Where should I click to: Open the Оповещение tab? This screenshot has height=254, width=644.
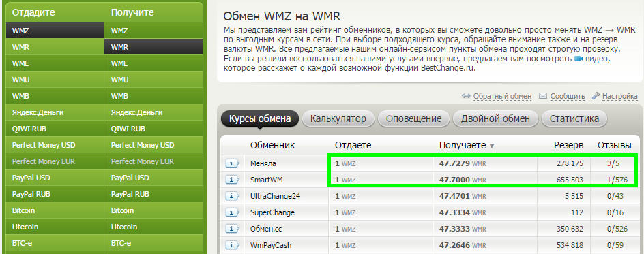tap(413, 118)
